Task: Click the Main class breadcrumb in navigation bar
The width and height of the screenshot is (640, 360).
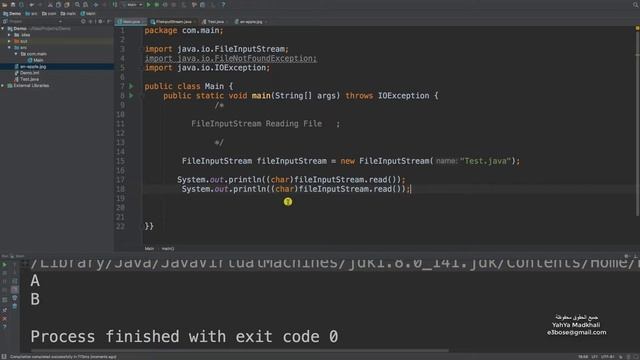Action: click(x=88, y=13)
